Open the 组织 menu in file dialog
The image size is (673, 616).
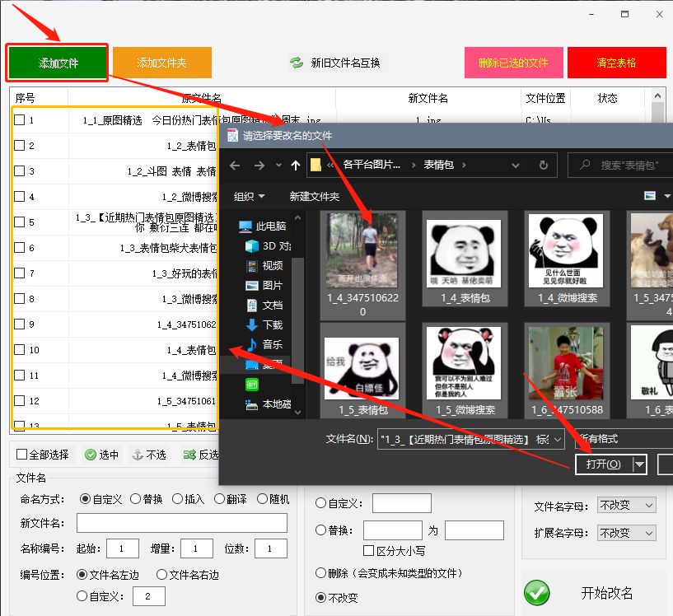coord(248,196)
